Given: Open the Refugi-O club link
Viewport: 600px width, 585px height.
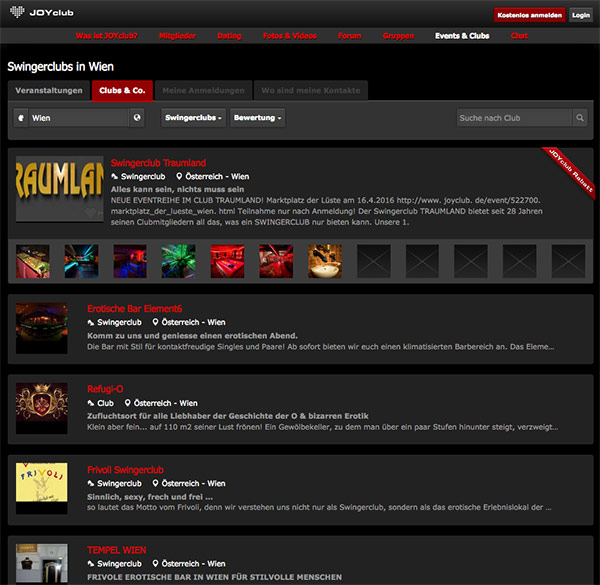Looking at the screenshot, I should click(x=105, y=389).
